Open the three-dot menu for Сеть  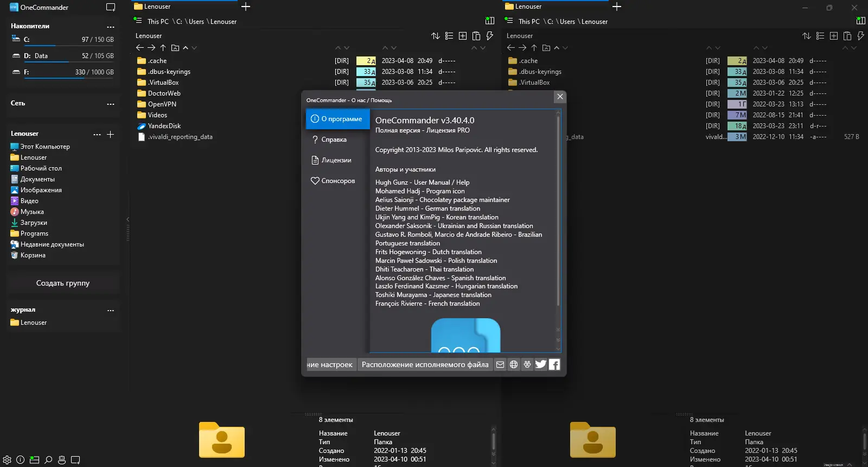[111, 104]
